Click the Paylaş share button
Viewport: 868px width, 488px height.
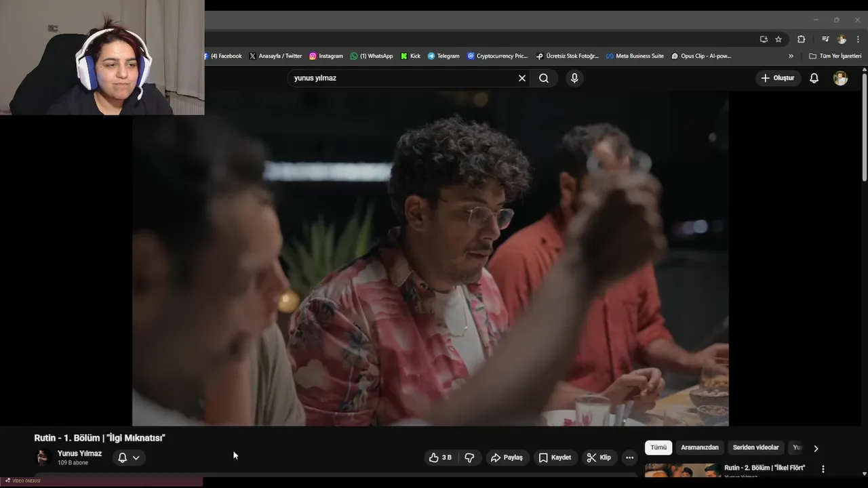507,457
